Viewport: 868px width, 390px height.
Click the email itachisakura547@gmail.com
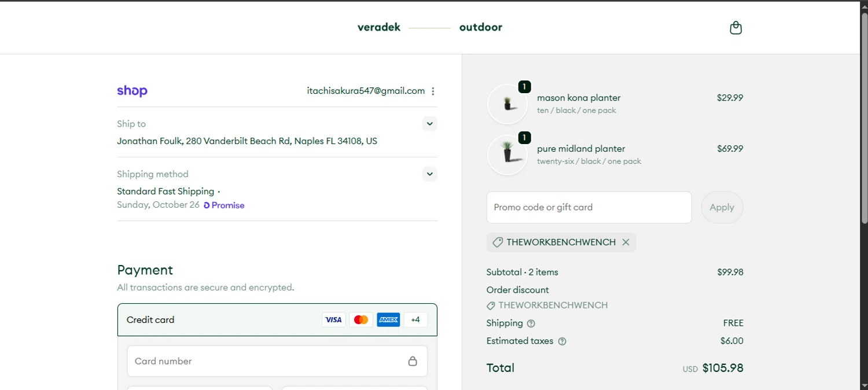(x=366, y=91)
